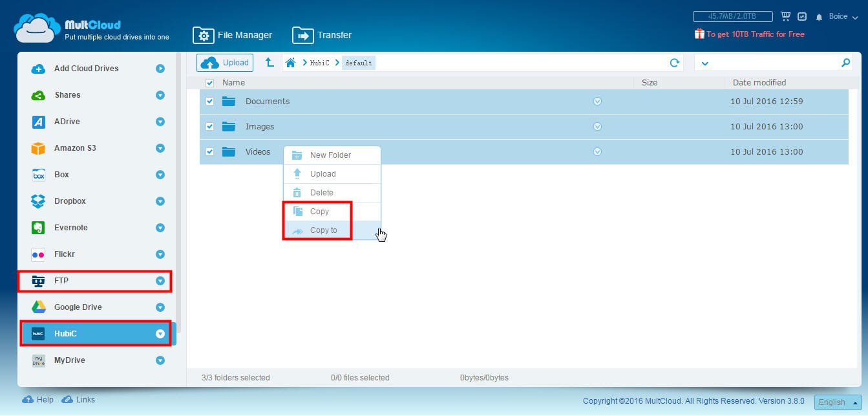
Task: Open the search filter dropdown chevron
Action: tap(704, 63)
